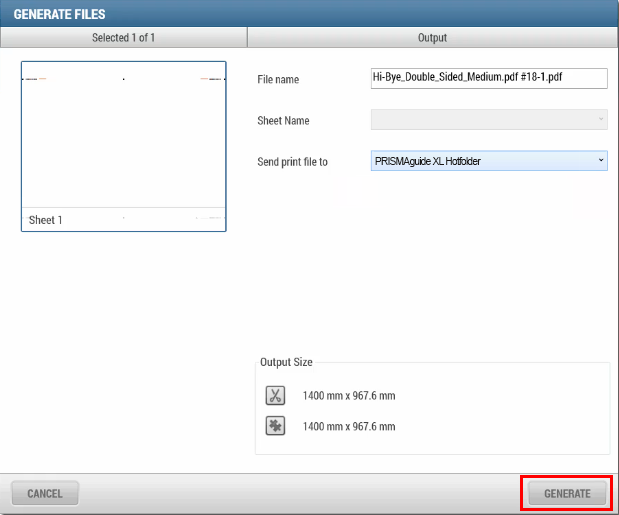Expand the Sheet Name dropdown
The image size is (619, 515).
600,120
